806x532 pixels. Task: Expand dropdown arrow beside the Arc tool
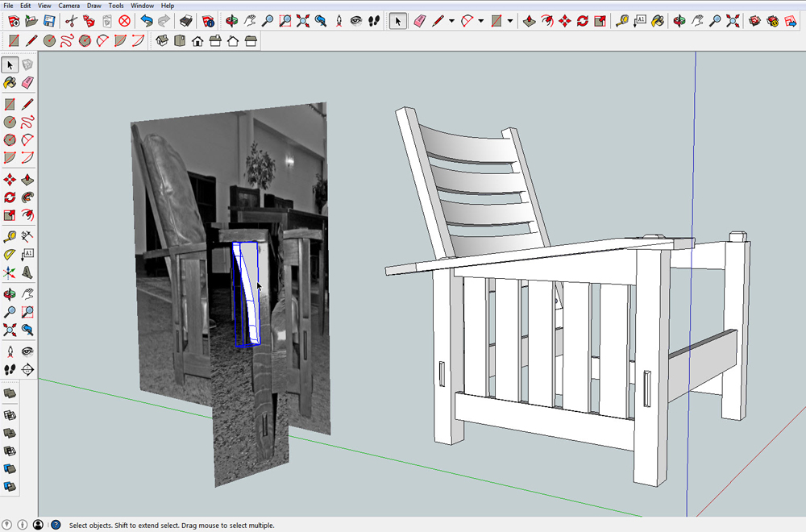(x=480, y=21)
